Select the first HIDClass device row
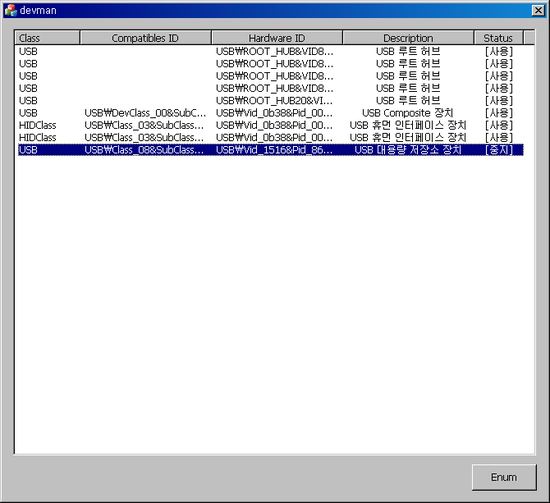Viewport: 550px width, 503px height. click(x=270, y=125)
